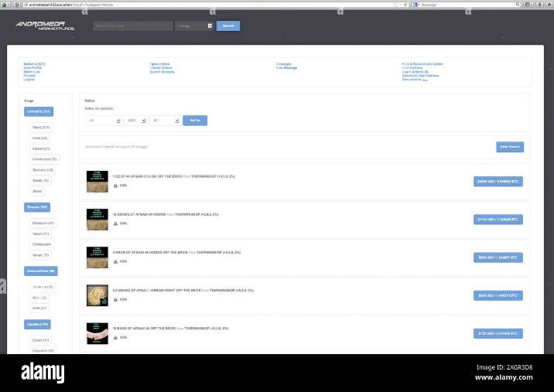Viewport: 554px width, 392px height.
Task: Open the Forums link
Action: coord(29,76)
